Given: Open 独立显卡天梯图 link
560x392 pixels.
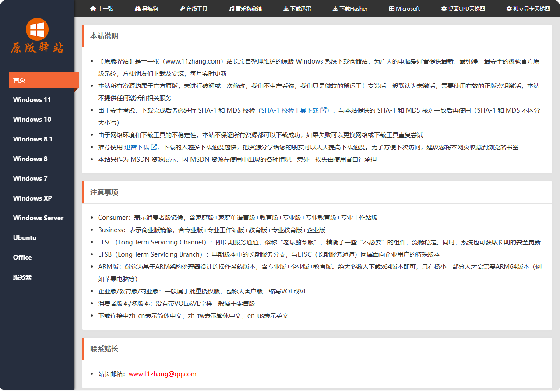Looking at the screenshot, I should [x=528, y=8].
